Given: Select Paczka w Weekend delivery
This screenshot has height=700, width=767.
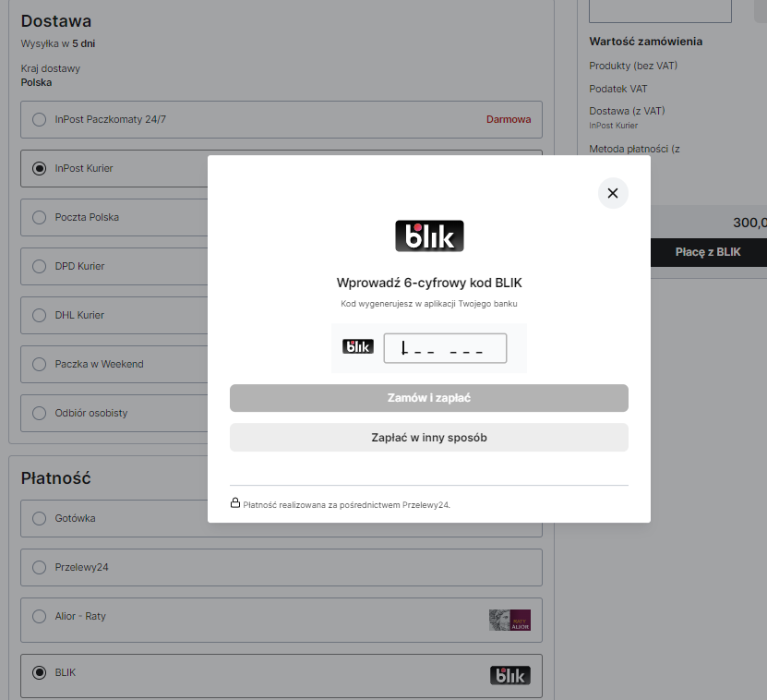Looking at the screenshot, I should [x=39, y=364].
